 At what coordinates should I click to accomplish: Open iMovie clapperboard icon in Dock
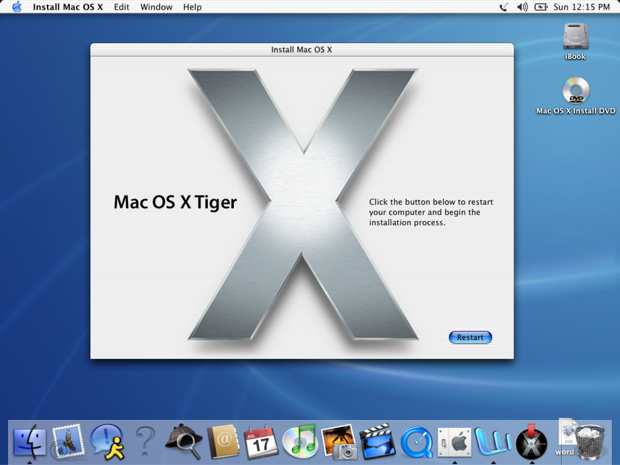coord(377,442)
